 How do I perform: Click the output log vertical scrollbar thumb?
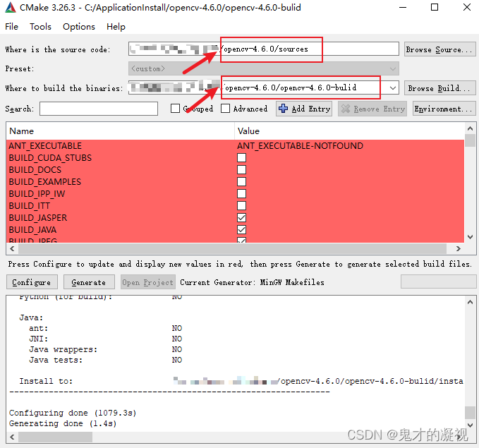(470, 412)
